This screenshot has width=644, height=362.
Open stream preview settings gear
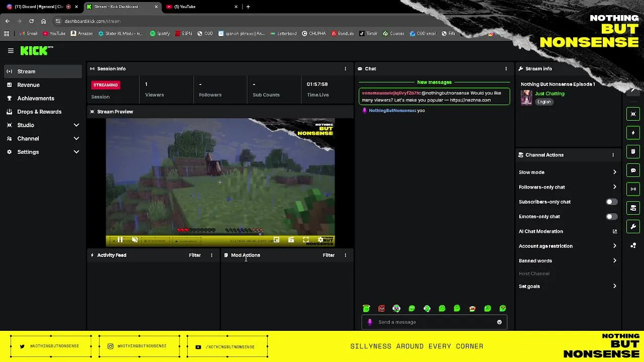click(x=320, y=240)
